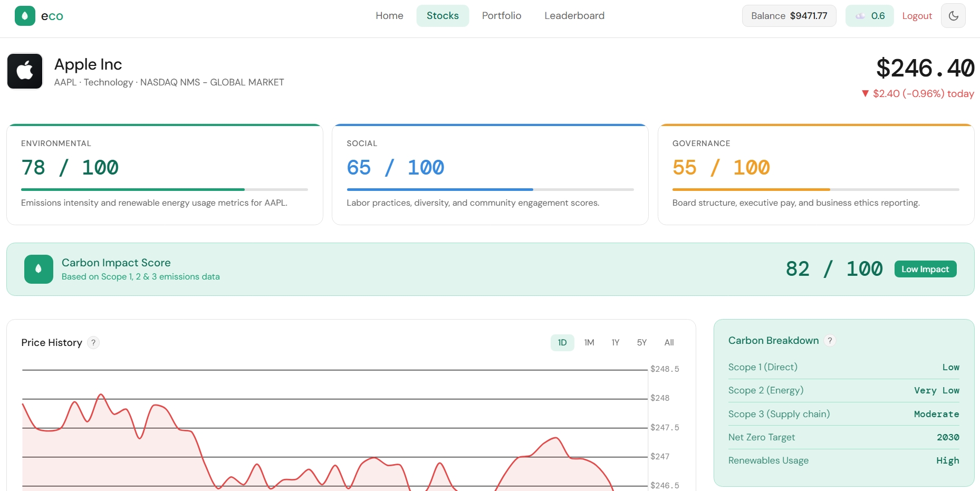Click the Social card description text
980x491 pixels.
[x=473, y=203]
